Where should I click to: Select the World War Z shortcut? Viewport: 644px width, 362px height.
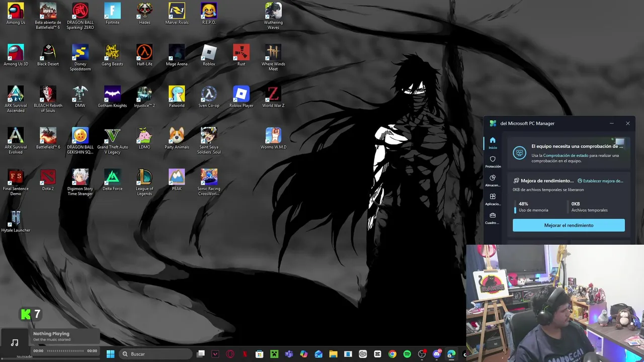coord(273,97)
